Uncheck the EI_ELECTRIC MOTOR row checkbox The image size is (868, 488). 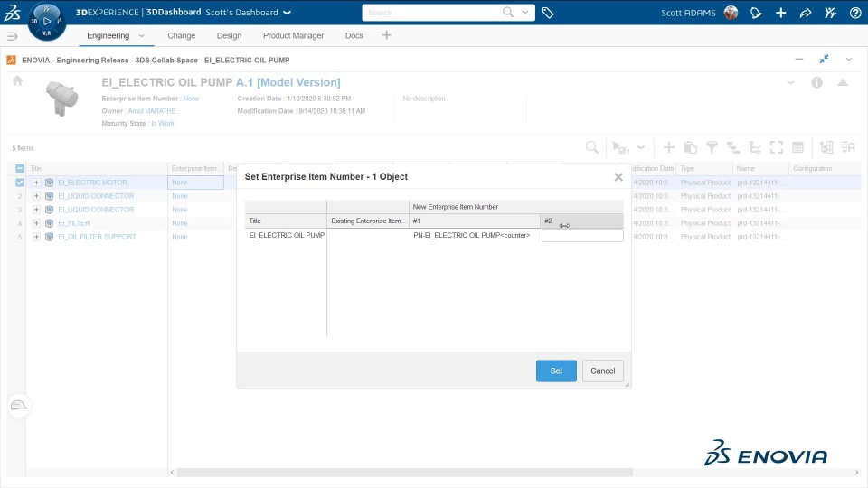(19, 182)
